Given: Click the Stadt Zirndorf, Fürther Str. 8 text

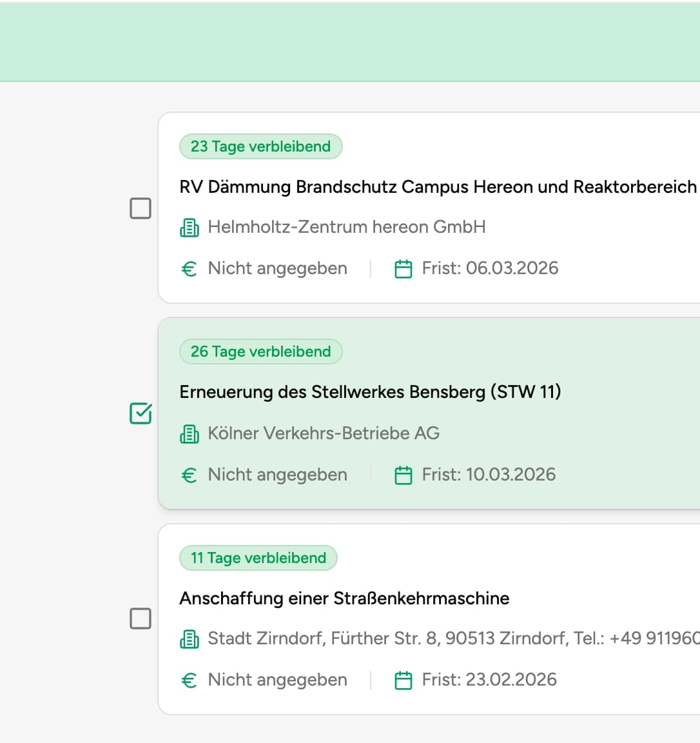Looking at the screenshot, I should [x=454, y=639].
